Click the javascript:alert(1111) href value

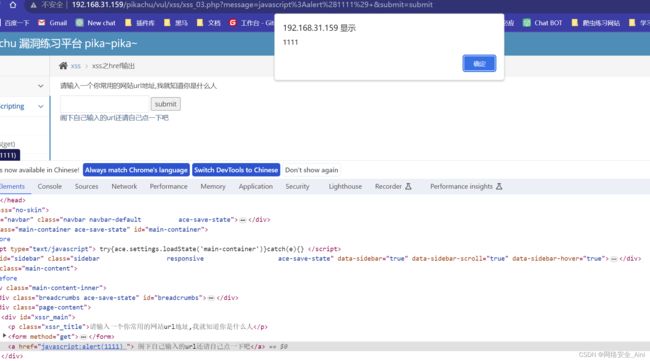[83, 346]
